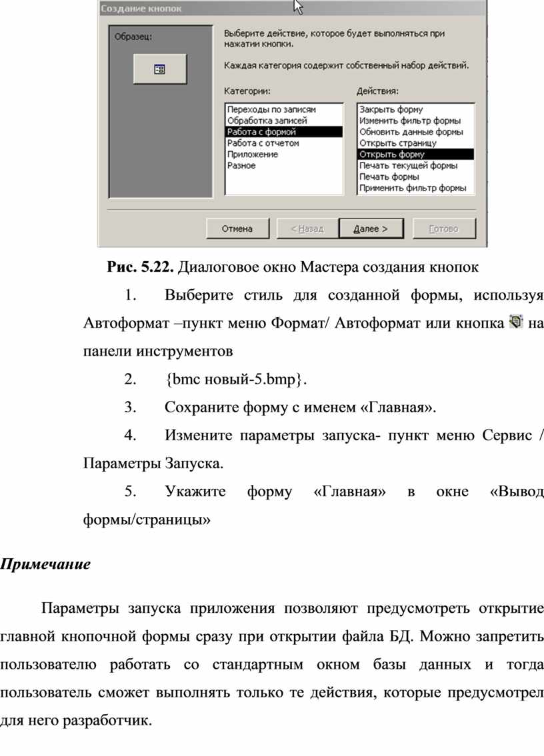
Task: Select 'Печать формы' action
Action: click(389, 177)
